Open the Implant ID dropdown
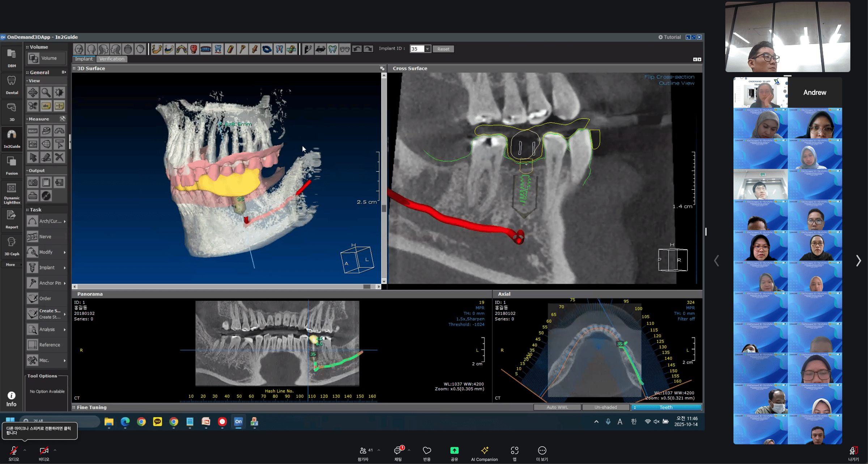 (427, 49)
